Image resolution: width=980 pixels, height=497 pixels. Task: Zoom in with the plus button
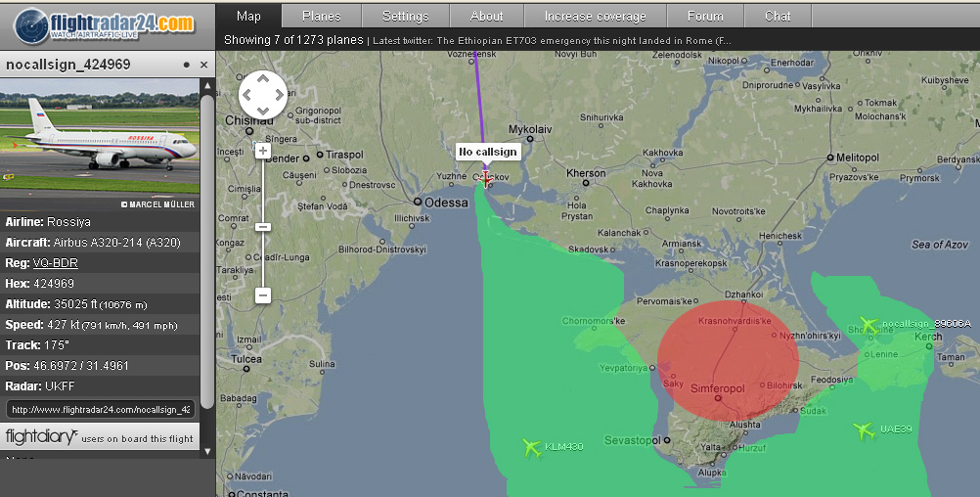click(x=263, y=151)
